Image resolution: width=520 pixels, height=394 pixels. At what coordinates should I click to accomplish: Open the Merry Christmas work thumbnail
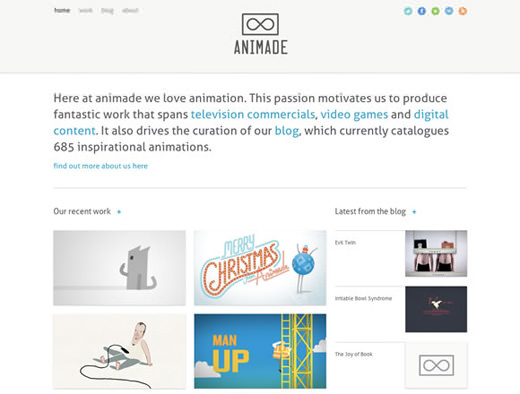(260, 268)
